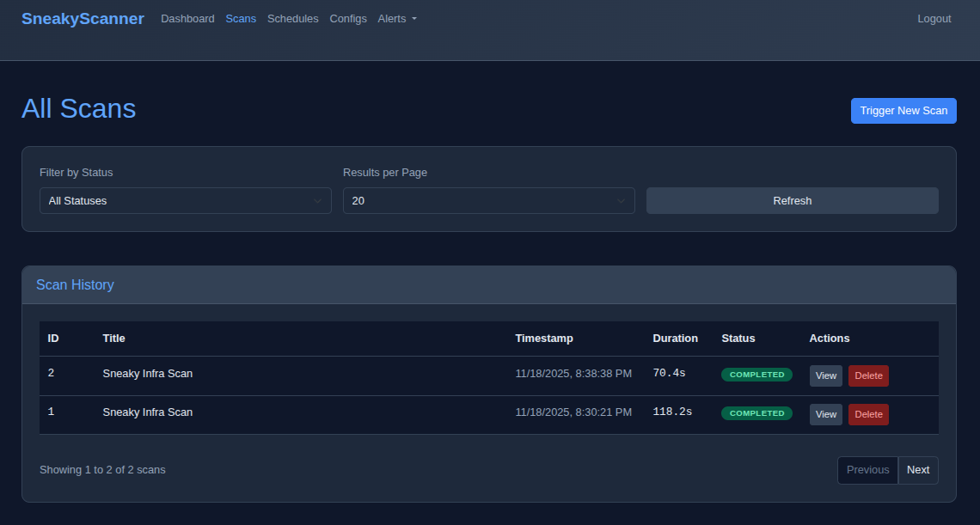Log out using the Logout link

pyautogui.click(x=934, y=19)
